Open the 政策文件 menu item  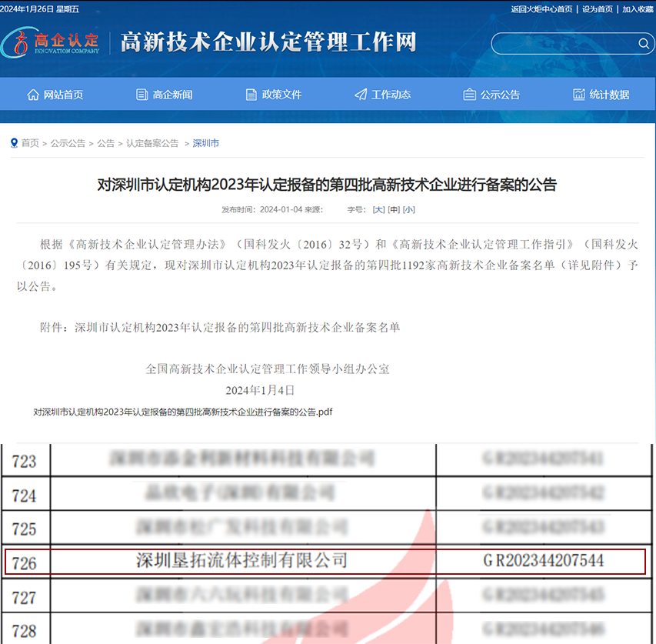pyautogui.click(x=281, y=95)
